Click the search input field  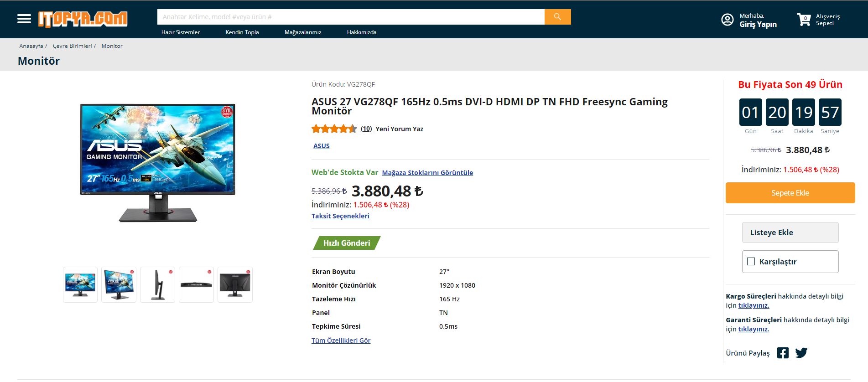tap(350, 17)
